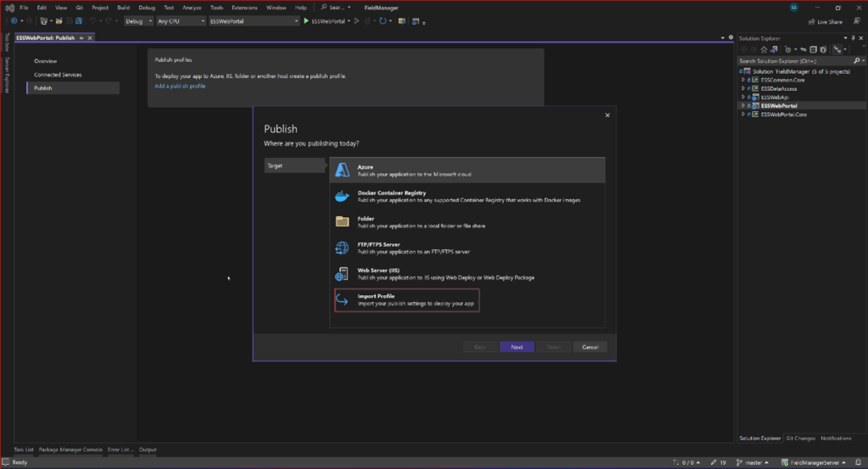This screenshot has height=469, width=868.
Task: Open the Build menu
Action: pos(123,8)
